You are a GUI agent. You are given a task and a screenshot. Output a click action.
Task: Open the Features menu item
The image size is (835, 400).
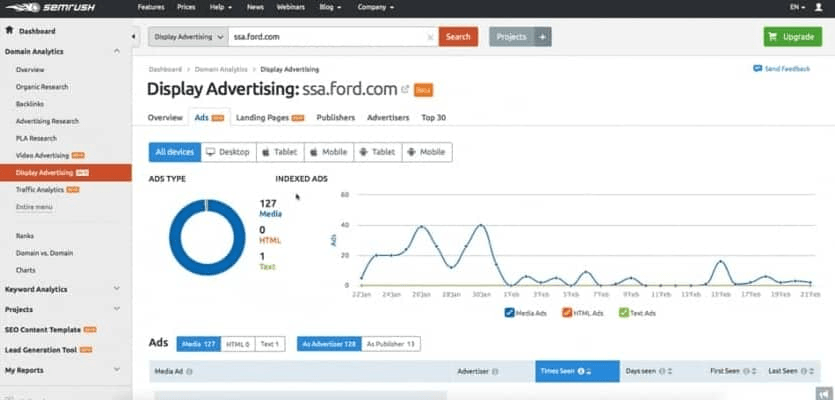click(x=151, y=7)
